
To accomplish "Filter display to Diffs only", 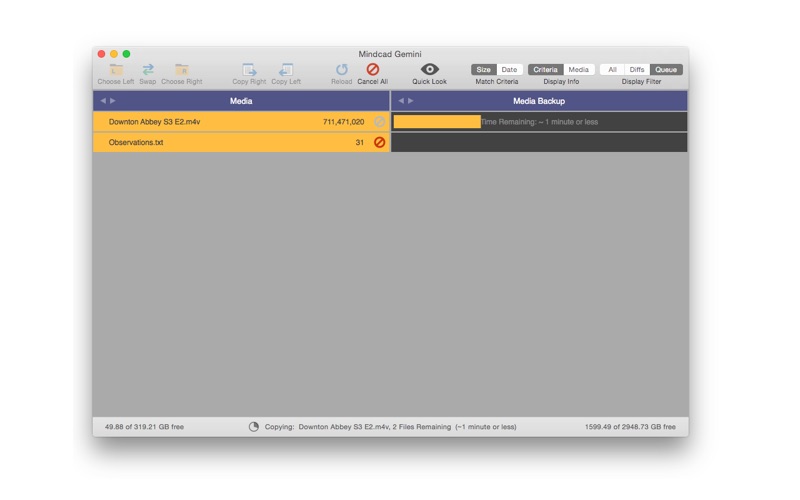I will (637, 69).
